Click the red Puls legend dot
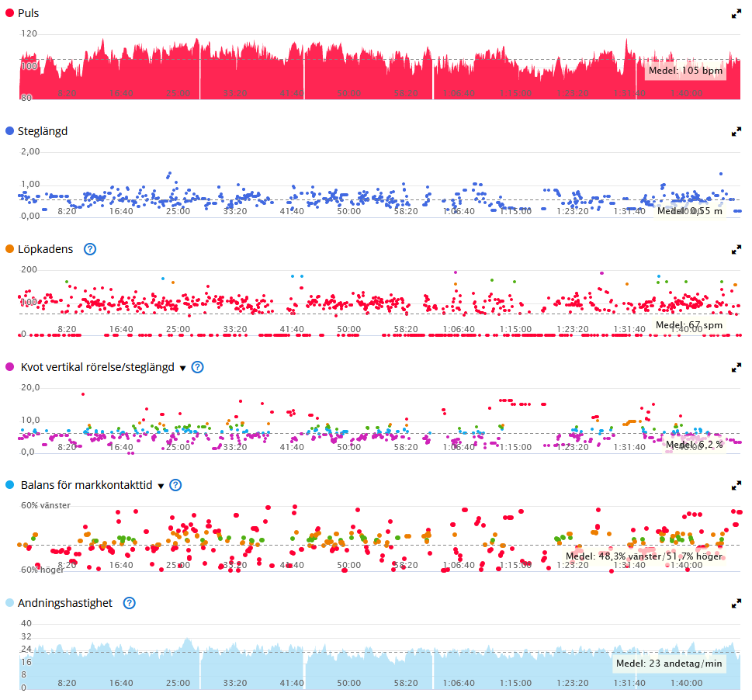 9,13
